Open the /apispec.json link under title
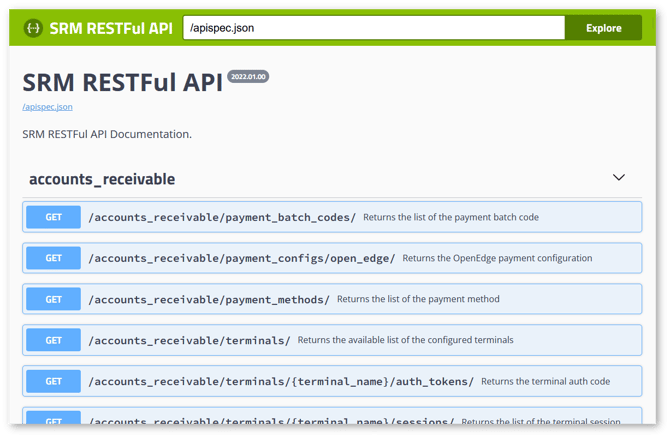The width and height of the screenshot is (670, 438). [x=47, y=107]
